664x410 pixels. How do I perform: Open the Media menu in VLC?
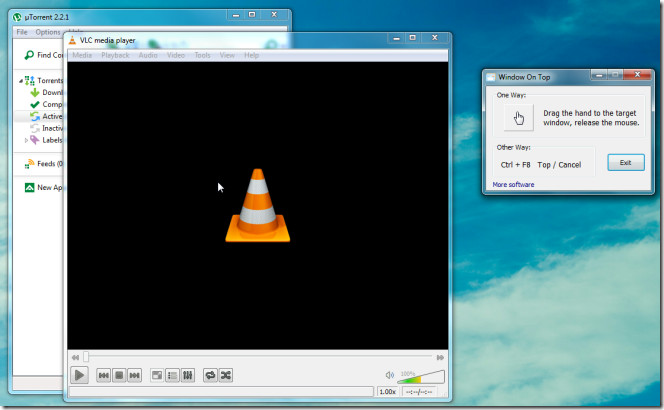82,55
